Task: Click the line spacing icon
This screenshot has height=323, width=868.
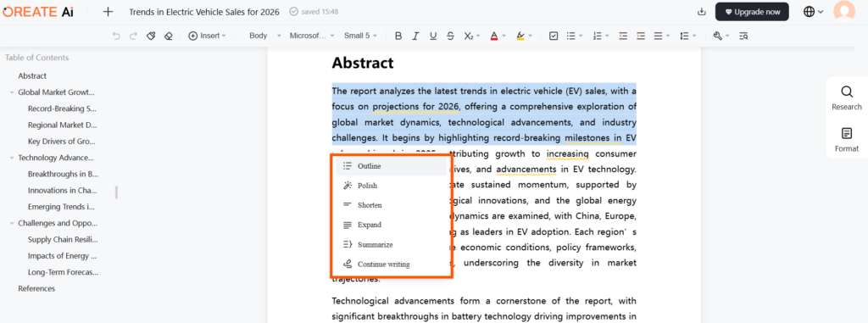Action: click(684, 36)
